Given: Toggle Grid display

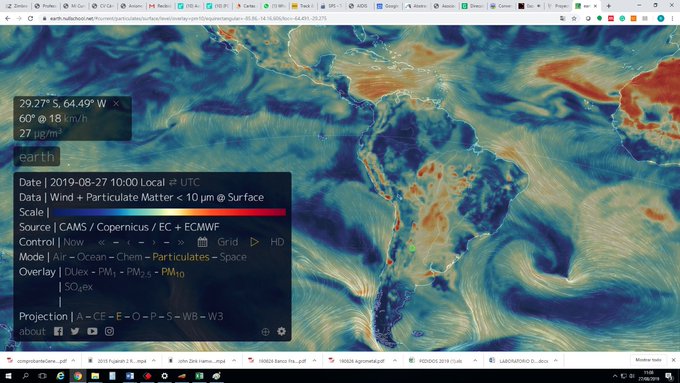Looking at the screenshot, I should [x=228, y=242].
